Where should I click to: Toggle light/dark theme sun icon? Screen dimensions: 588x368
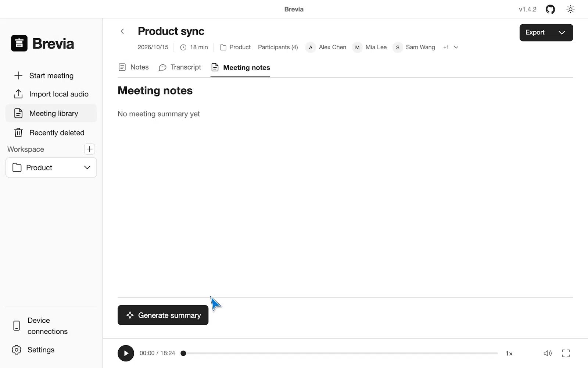[x=570, y=9]
